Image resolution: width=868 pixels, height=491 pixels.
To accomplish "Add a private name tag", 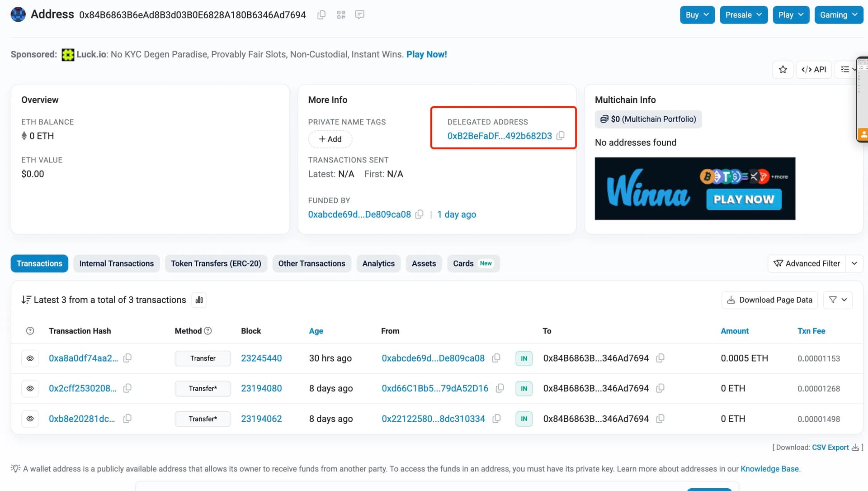I will click(x=330, y=139).
